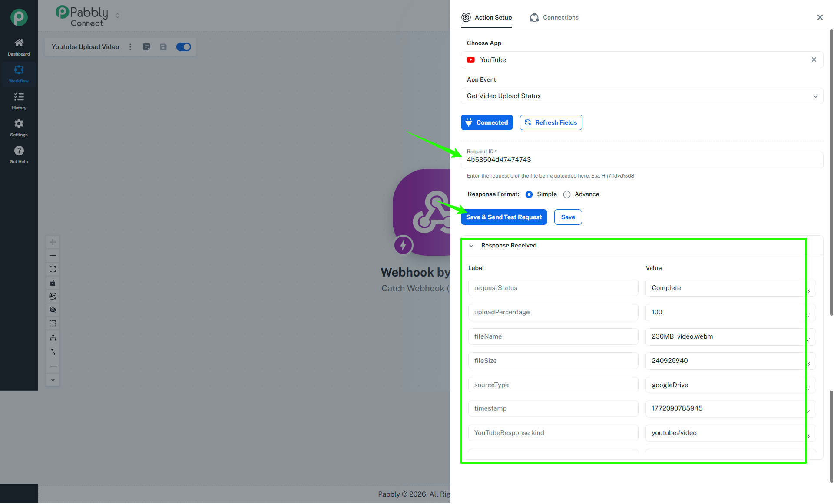Toggle the workflow enabled switch
Image resolution: width=834 pixels, height=504 pixels.
pyautogui.click(x=183, y=47)
